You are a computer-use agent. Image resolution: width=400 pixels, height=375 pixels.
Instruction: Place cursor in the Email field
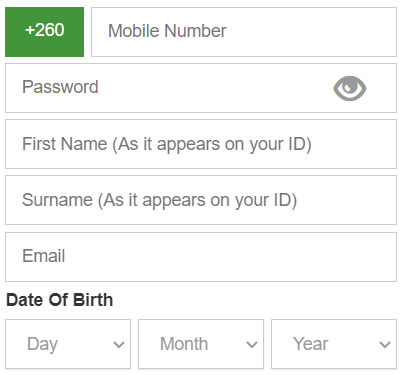tap(201, 257)
